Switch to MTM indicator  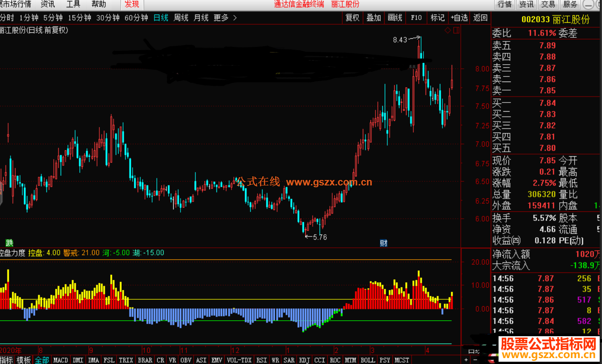[x=350, y=360]
